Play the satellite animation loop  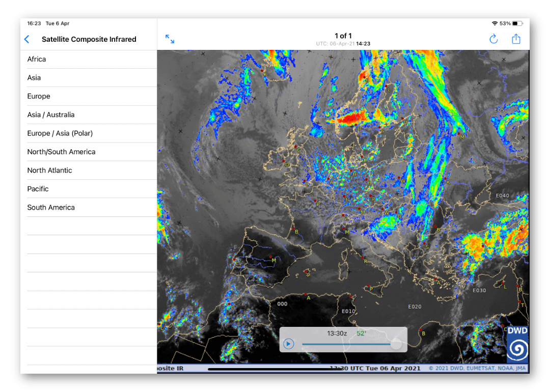pos(288,344)
